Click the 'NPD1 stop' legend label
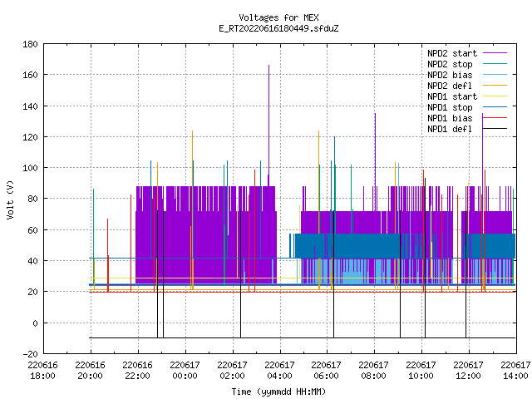The height and width of the screenshot is (399, 532). [450, 107]
